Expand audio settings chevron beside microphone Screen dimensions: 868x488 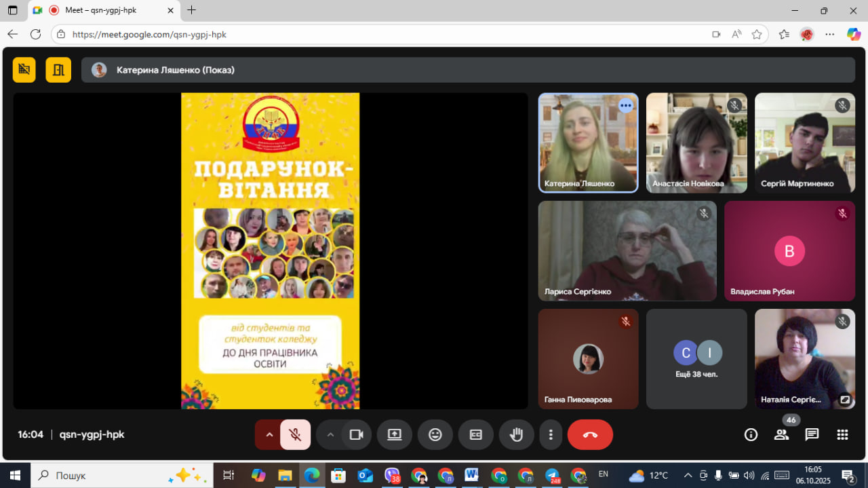click(269, 435)
